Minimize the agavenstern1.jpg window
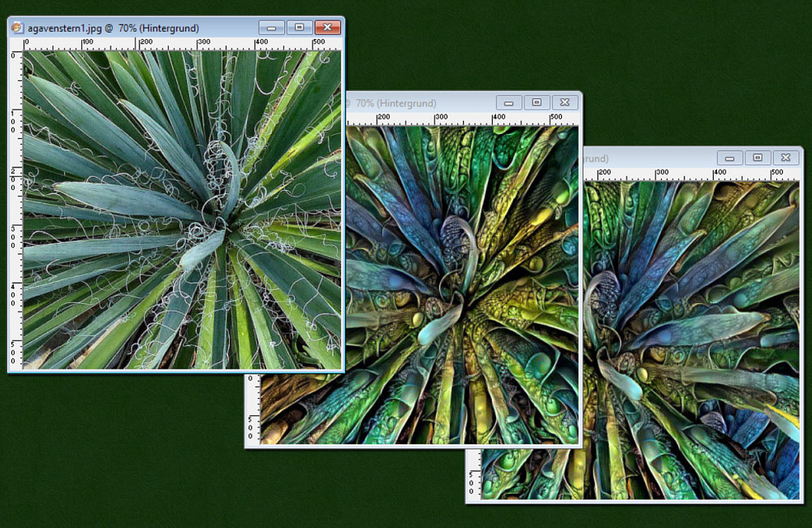This screenshot has height=528, width=812. click(x=270, y=28)
